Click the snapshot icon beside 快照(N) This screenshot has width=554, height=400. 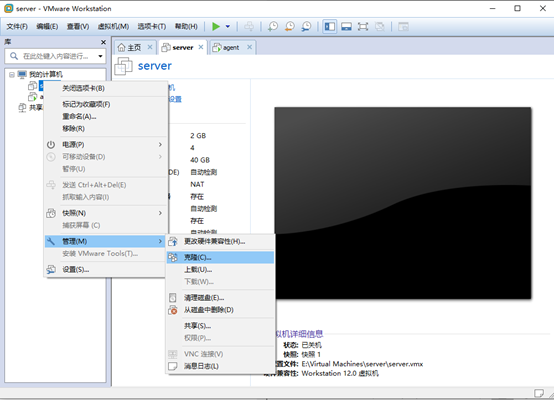[51, 213]
